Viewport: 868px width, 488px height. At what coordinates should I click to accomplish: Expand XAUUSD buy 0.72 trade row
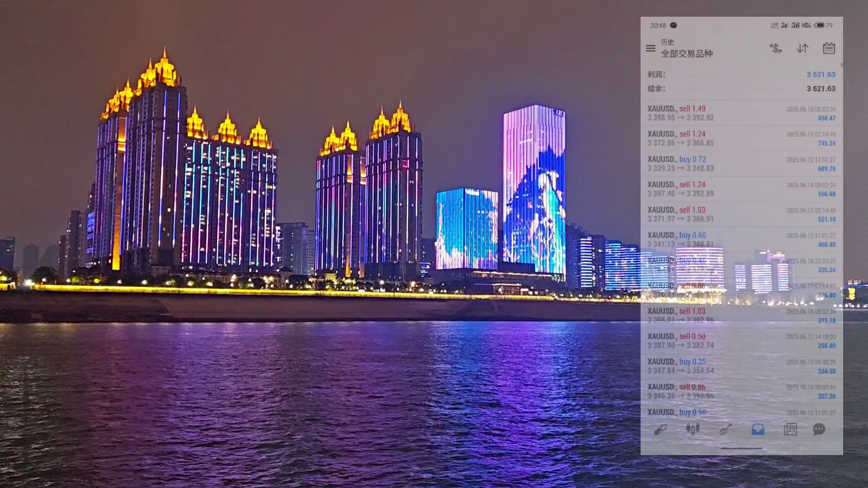coord(741,164)
